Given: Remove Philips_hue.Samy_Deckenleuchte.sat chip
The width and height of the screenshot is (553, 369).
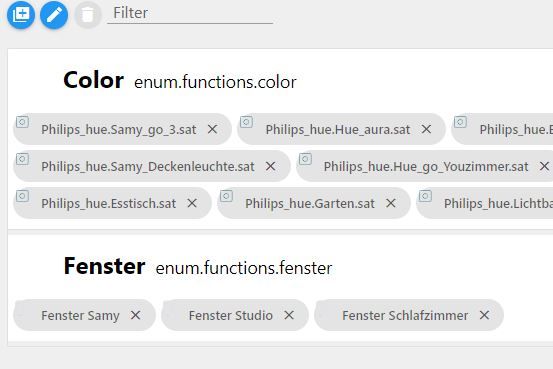Looking at the screenshot, I should click(x=271, y=166).
